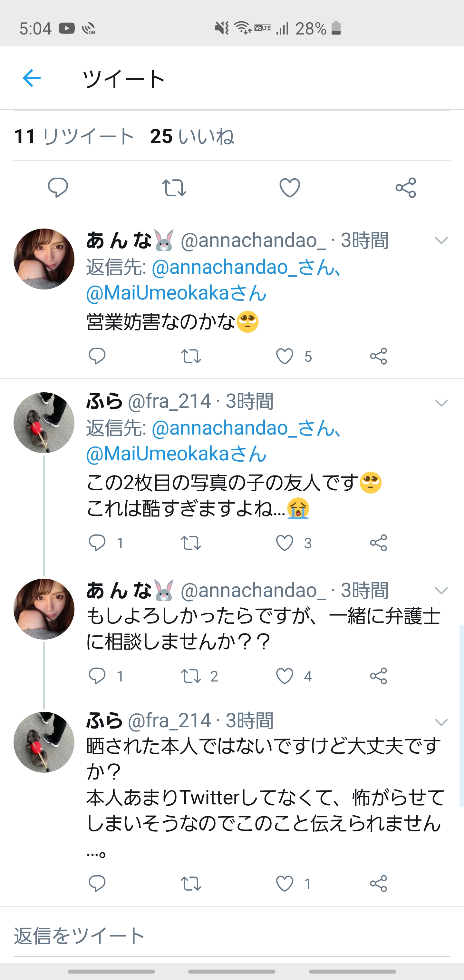The image size is (464, 980).
Task: Like the 一緒に弁護士に相談しませんか reply
Action: (285, 676)
